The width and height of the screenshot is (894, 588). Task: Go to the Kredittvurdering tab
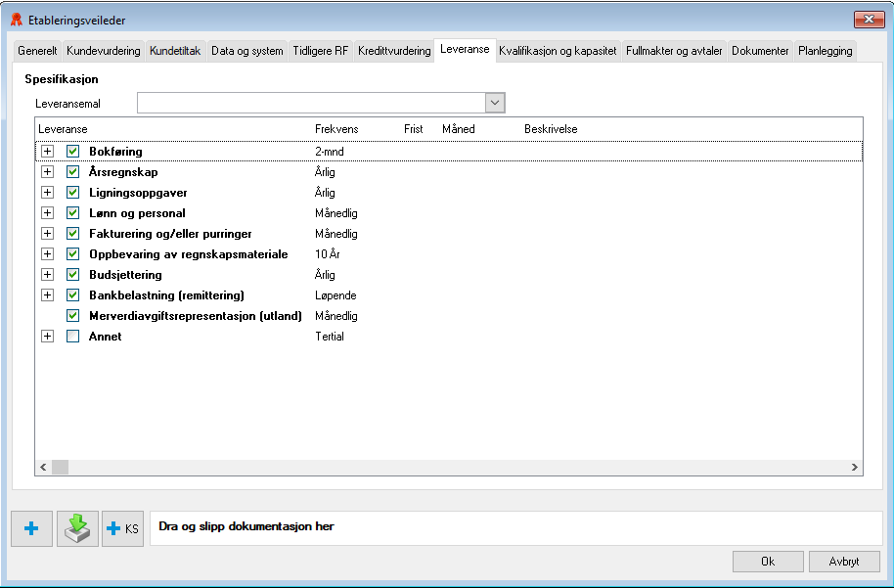point(394,51)
